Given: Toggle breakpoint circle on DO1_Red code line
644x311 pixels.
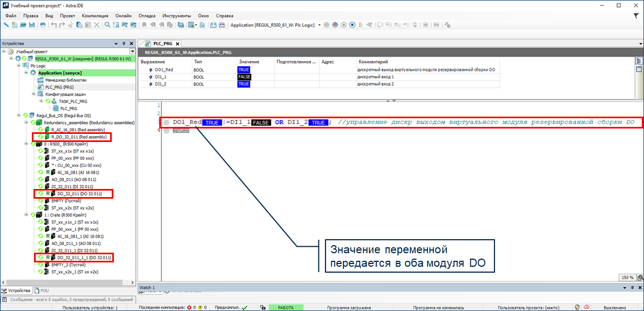Looking at the screenshot, I should (x=167, y=123).
